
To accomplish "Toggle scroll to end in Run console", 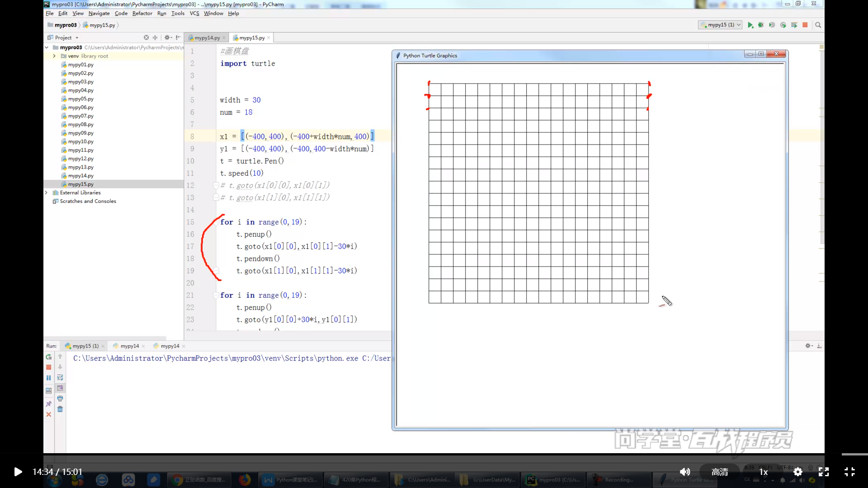I will coord(60,388).
